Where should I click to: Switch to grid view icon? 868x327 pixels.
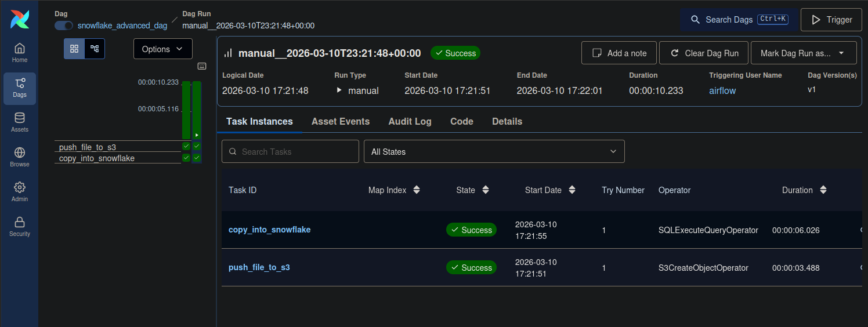tap(74, 49)
